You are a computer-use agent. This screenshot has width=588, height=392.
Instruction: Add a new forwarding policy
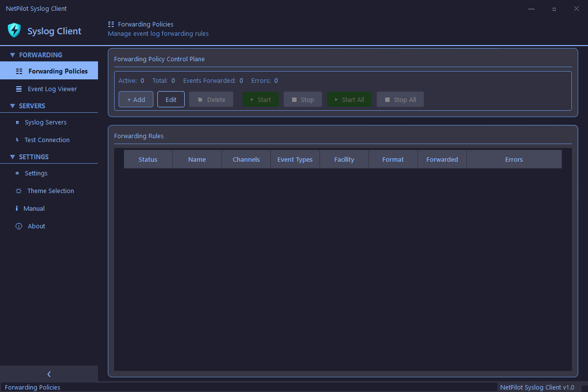[136, 99]
